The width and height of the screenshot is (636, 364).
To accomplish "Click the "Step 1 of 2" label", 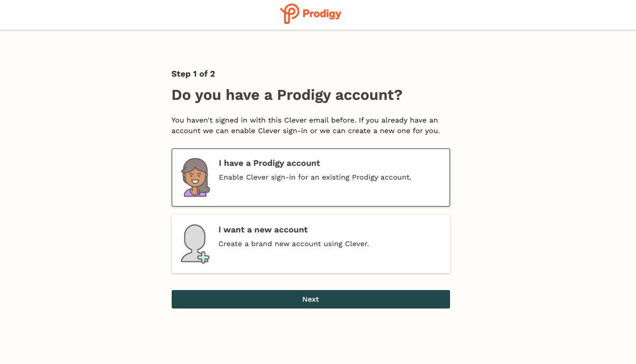I will (x=193, y=74).
